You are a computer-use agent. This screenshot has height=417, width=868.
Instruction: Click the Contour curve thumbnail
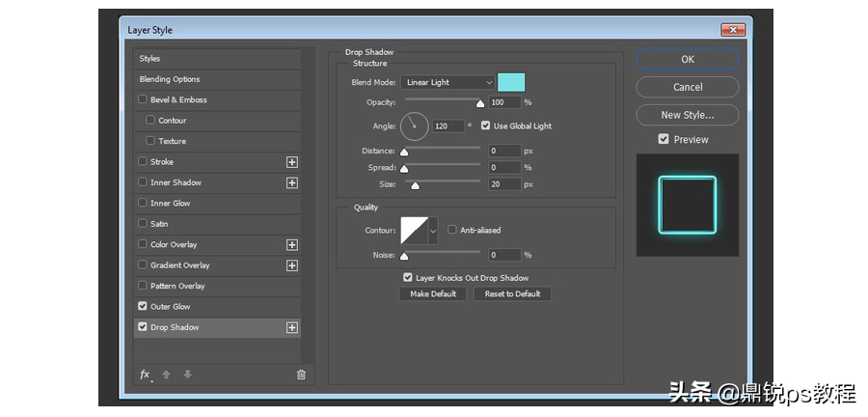415,231
